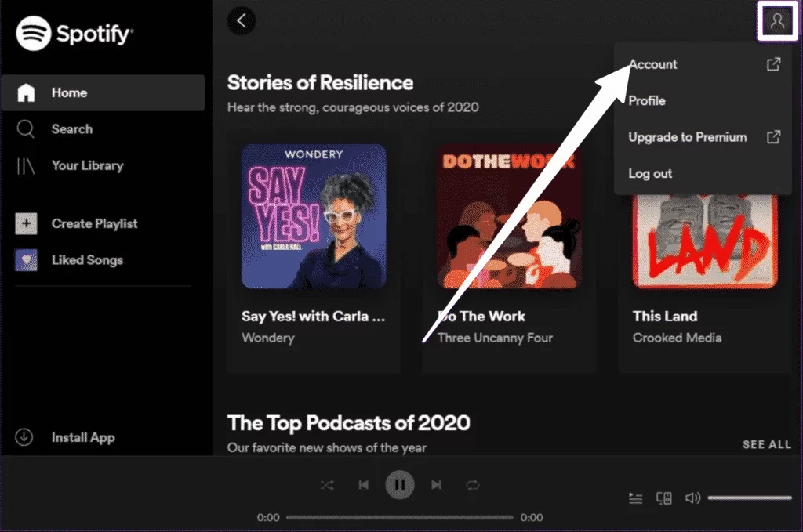Click SEE ALL for top podcasts
The image size is (803, 532).
[x=767, y=444]
